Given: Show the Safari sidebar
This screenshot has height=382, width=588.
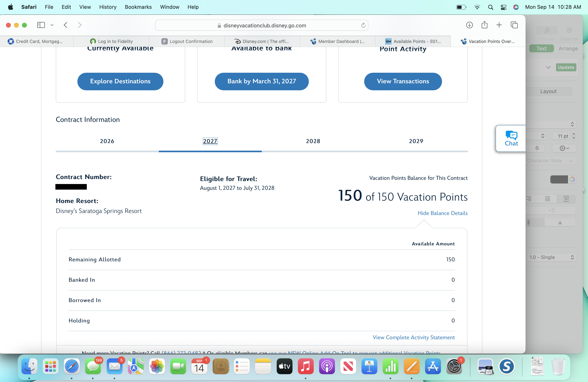Looking at the screenshot, I should click(x=41, y=25).
